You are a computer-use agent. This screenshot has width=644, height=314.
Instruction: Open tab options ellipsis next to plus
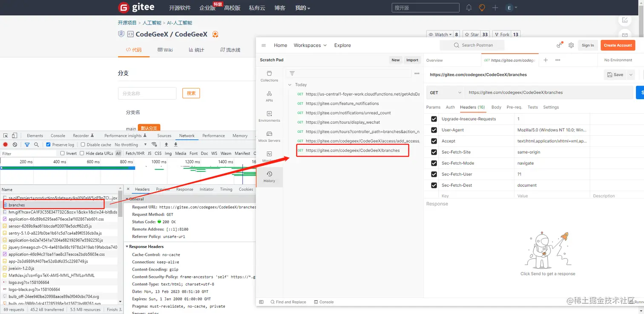pyautogui.click(x=558, y=60)
